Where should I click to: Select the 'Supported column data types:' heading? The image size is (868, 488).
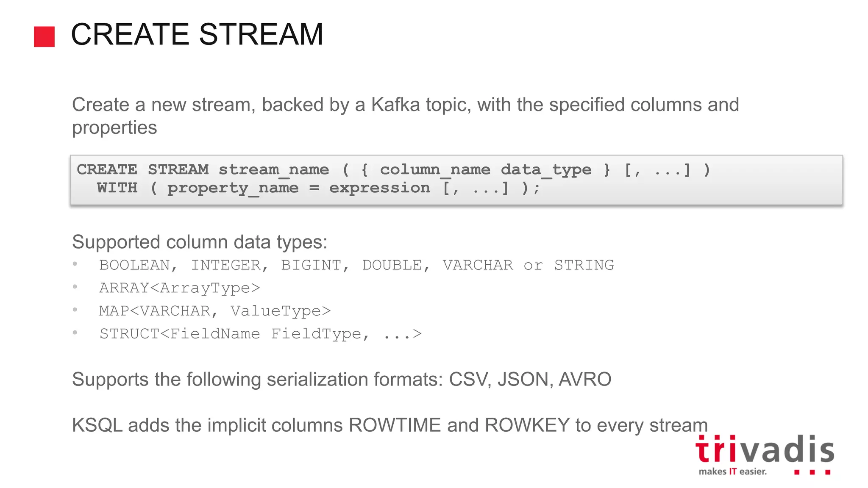(x=200, y=242)
